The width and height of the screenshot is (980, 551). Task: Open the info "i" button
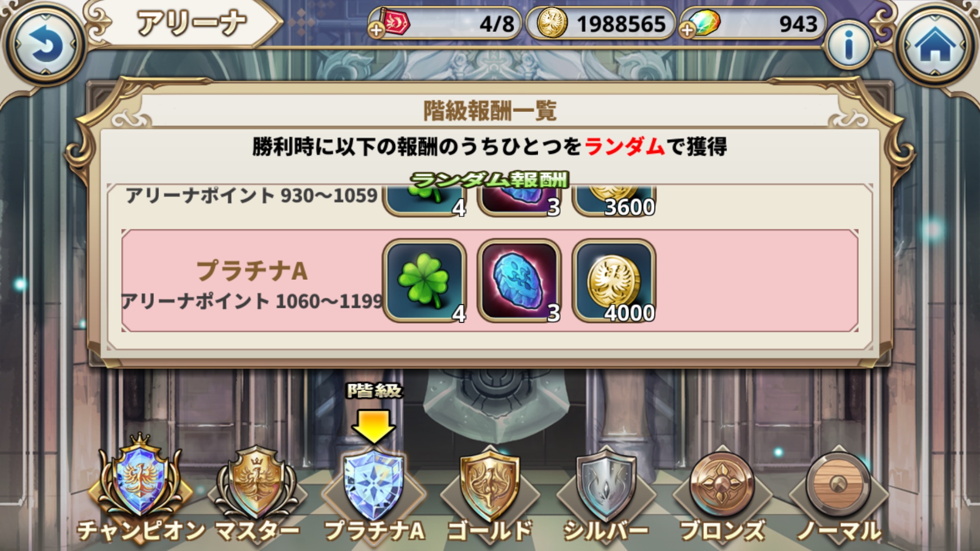coord(848,45)
